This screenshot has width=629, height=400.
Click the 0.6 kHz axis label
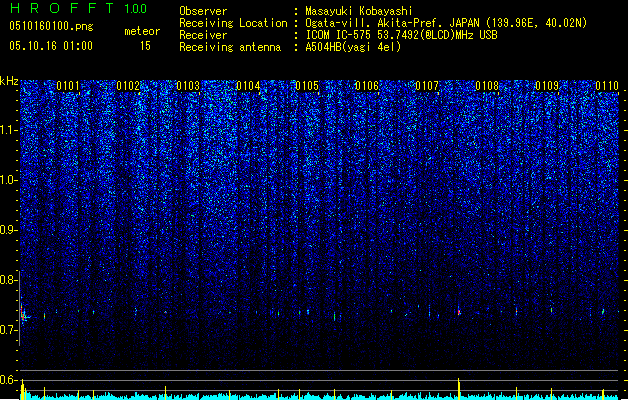(x=8, y=380)
